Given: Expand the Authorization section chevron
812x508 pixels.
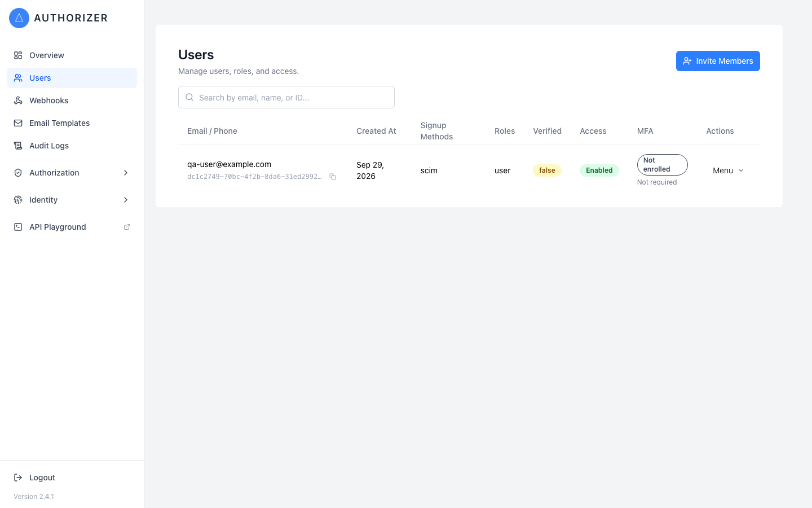Looking at the screenshot, I should pyautogui.click(x=126, y=173).
